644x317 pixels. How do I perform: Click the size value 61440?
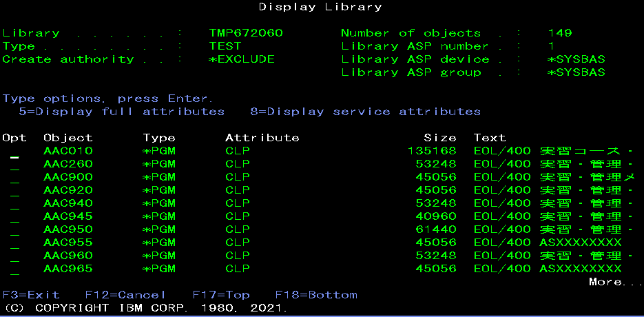436,229
